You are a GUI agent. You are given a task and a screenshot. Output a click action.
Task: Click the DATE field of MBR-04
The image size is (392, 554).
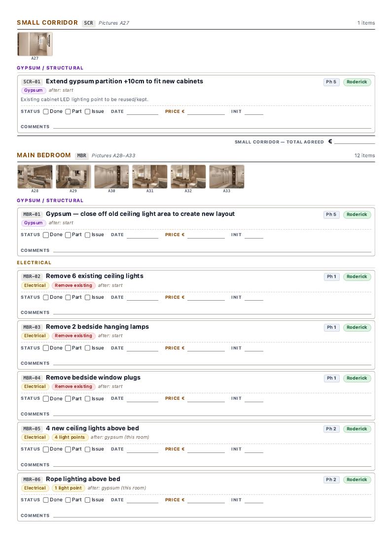[x=143, y=399]
